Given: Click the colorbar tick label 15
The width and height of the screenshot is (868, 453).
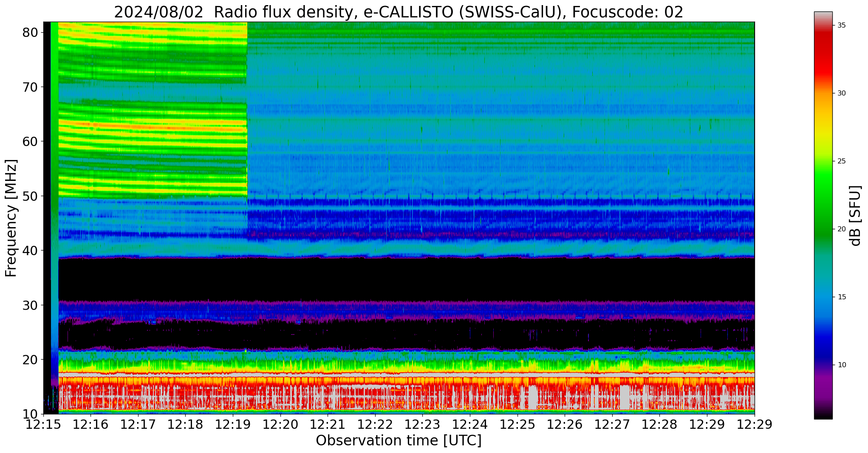Looking at the screenshot, I should tap(842, 297).
